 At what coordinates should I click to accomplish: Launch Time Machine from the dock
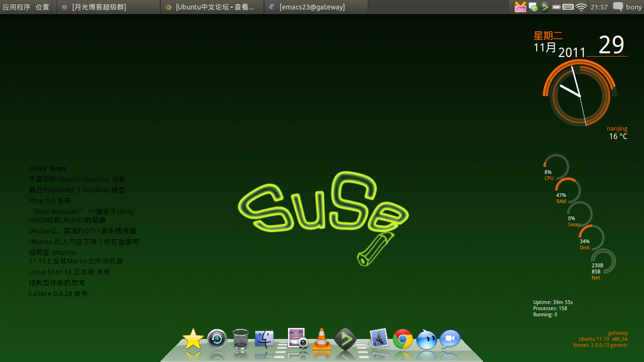tap(217, 339)
